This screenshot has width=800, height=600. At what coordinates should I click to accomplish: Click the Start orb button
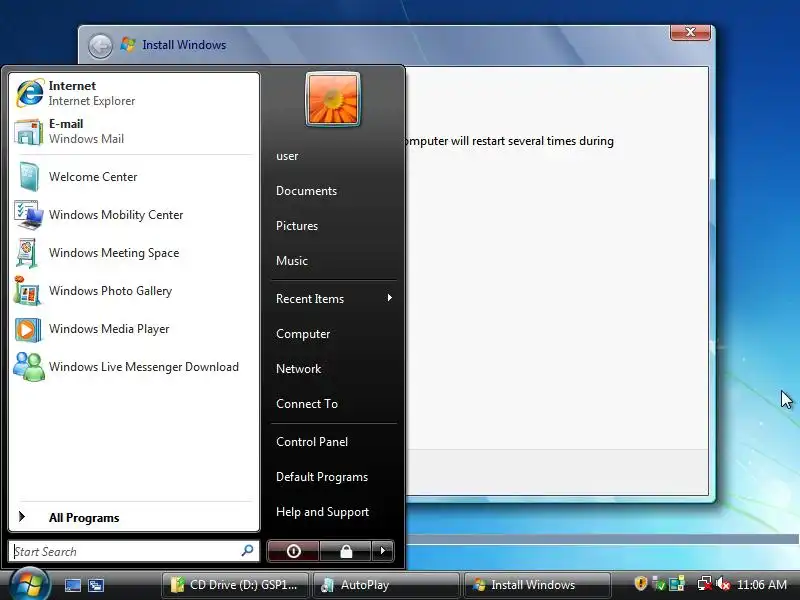[30, 584]
